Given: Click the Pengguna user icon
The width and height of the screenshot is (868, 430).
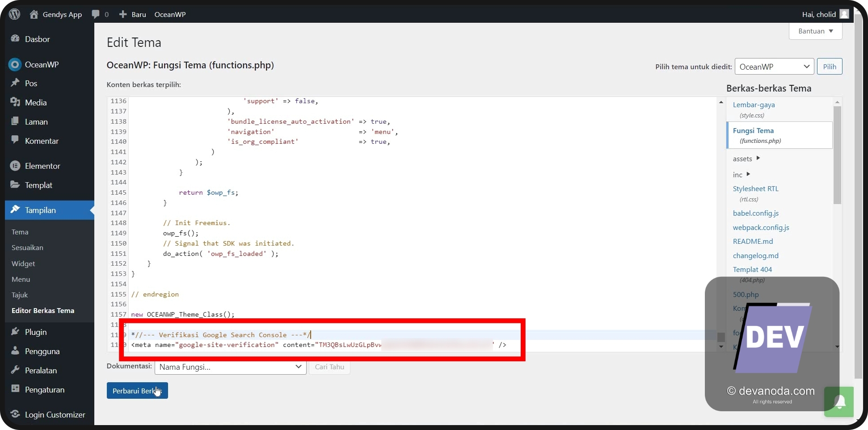Looking at the screenshot, I should (15, 351).
